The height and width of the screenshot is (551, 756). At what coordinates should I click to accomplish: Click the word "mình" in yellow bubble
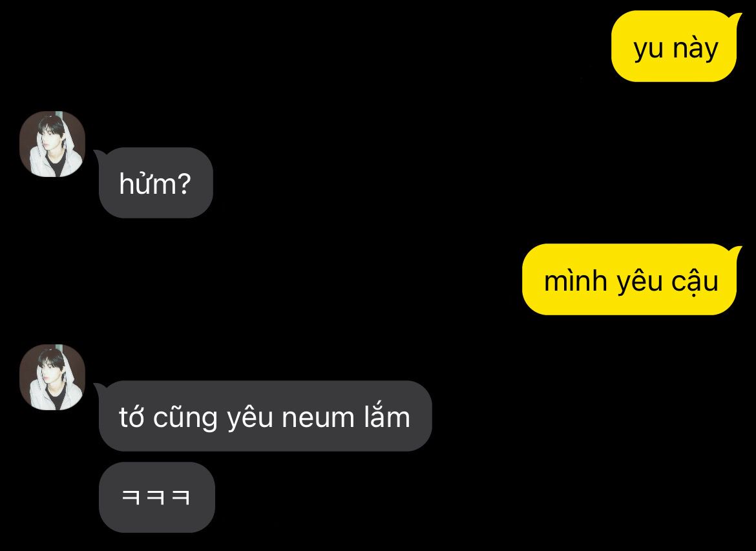[575, 280]
